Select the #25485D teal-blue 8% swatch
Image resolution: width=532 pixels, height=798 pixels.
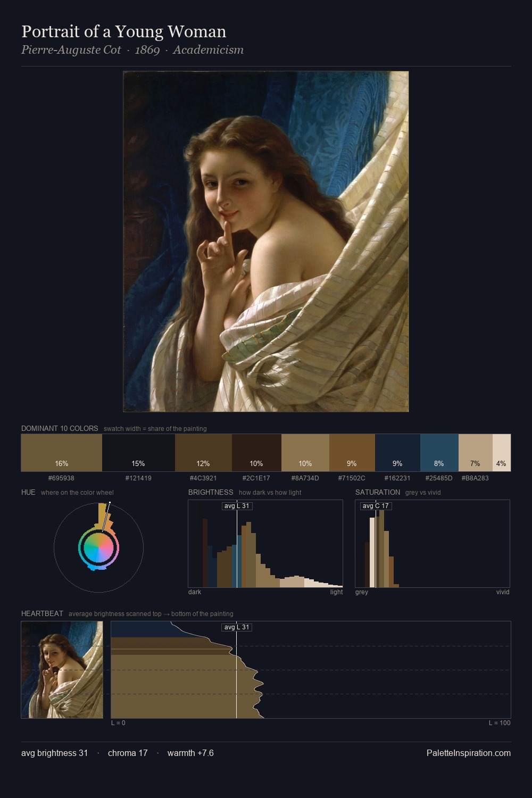coord(439,453)
